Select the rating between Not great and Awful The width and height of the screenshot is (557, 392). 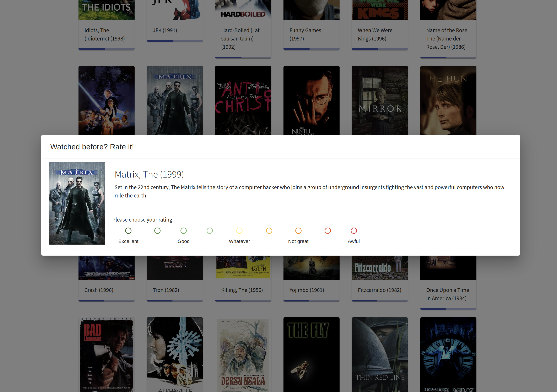click(328, 231)
